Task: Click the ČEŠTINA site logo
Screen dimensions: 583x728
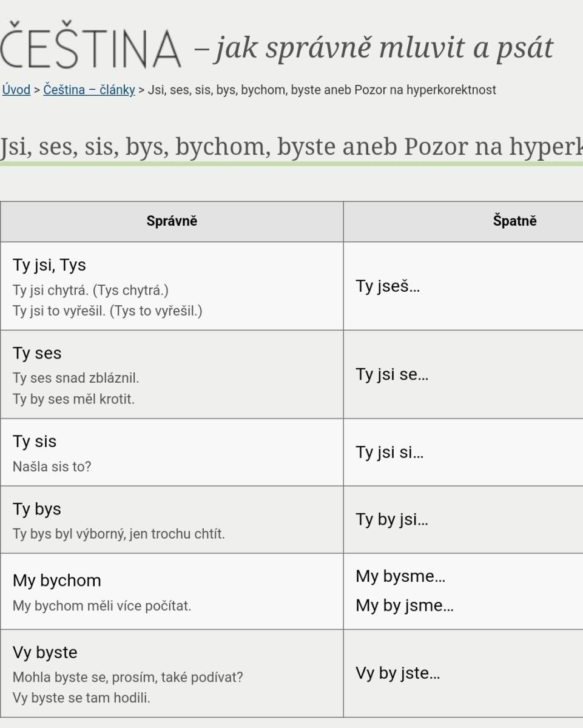Action: pyautogui.click(x=90, y=48)
